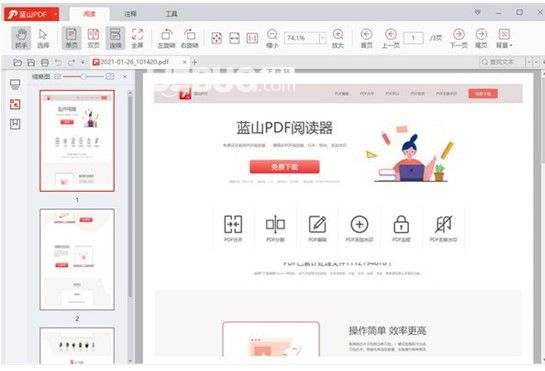The image size is (545, 371).
Task: Switch to the 工具 tools tab
Action: tap(171, 14)
